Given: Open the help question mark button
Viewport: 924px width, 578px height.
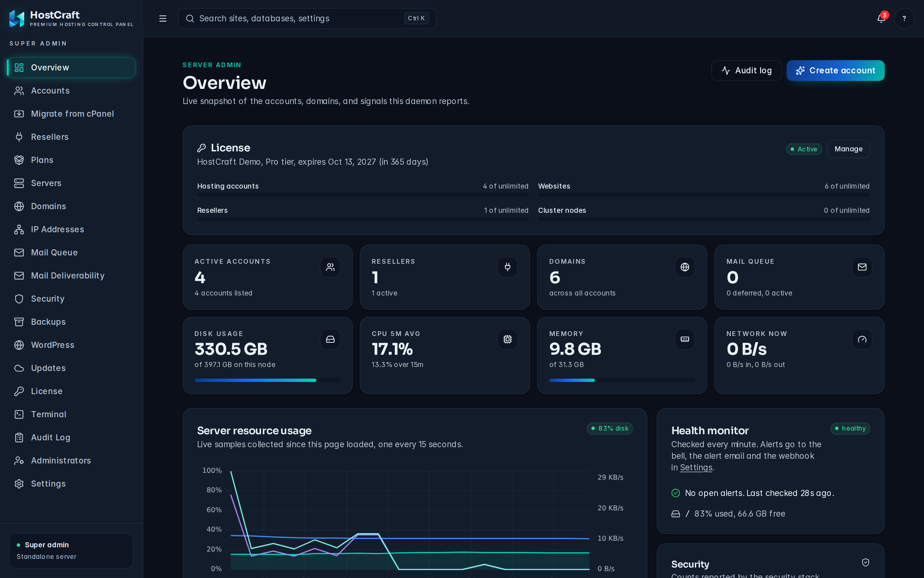Looking at the screenshot, I should (904, 18).
